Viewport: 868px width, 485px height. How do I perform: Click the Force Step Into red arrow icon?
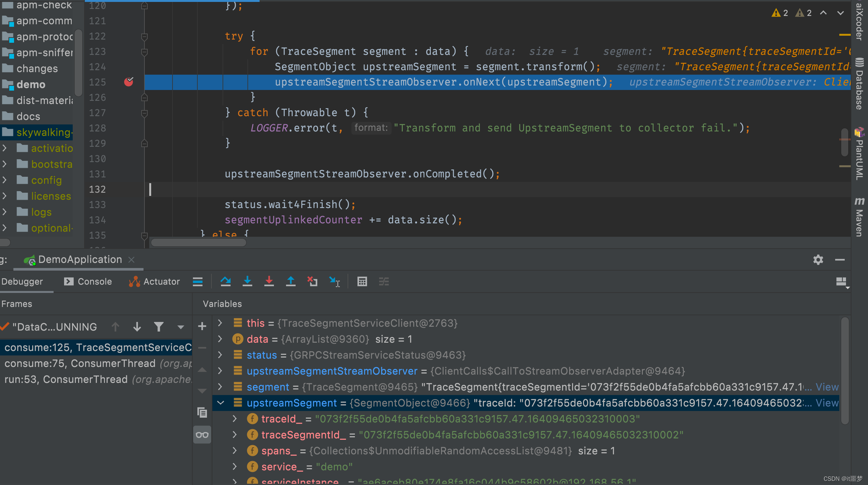(x=269, y=281)
